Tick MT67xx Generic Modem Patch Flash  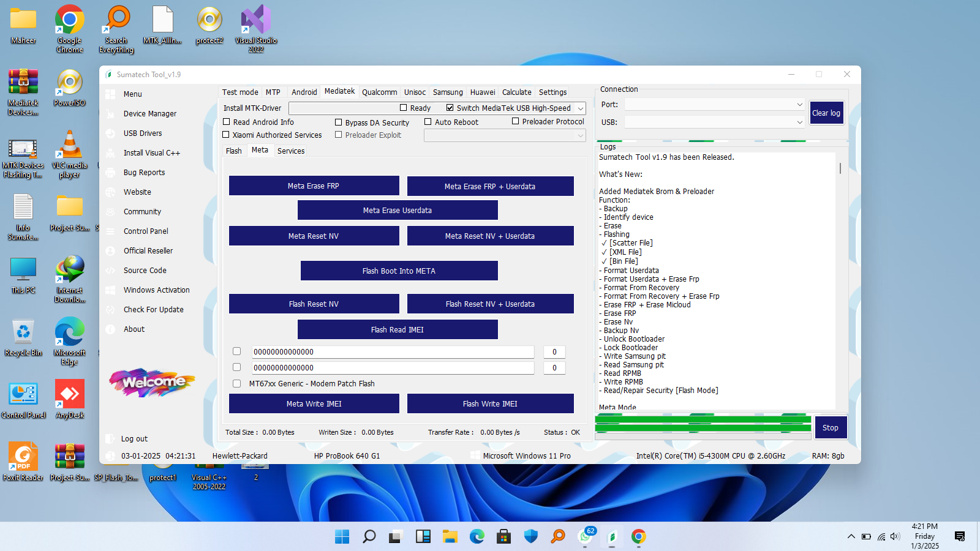click(x=236, y=383)
